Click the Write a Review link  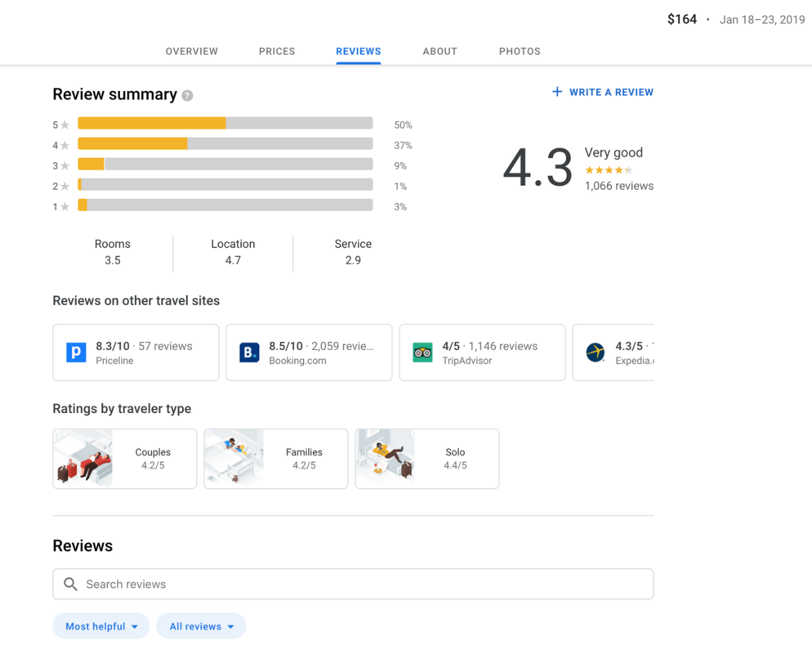pos(611,92)
